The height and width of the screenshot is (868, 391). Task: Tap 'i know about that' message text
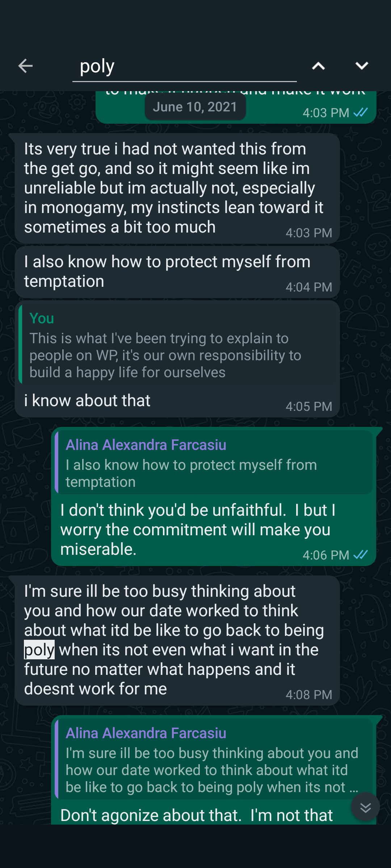pos(87,401)
